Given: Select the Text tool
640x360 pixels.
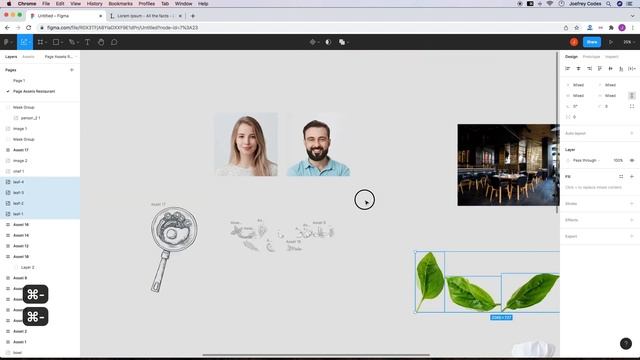Looking at the screenshot, I should [87, 42].
